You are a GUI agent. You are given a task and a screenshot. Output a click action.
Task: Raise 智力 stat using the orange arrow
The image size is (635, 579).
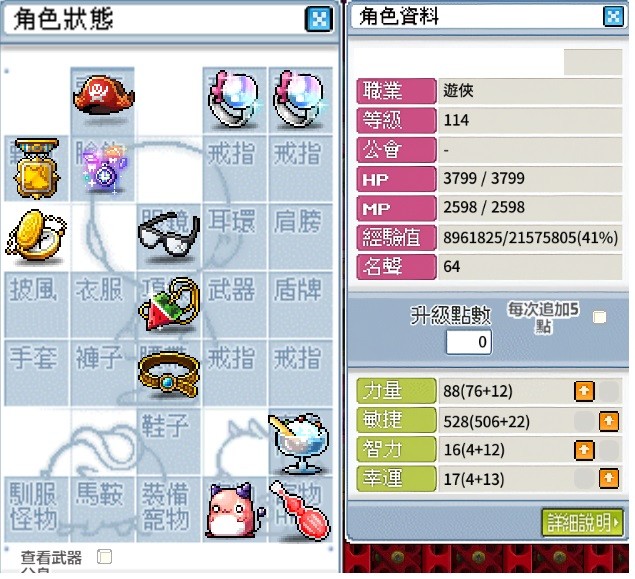[x=584, y=450]
